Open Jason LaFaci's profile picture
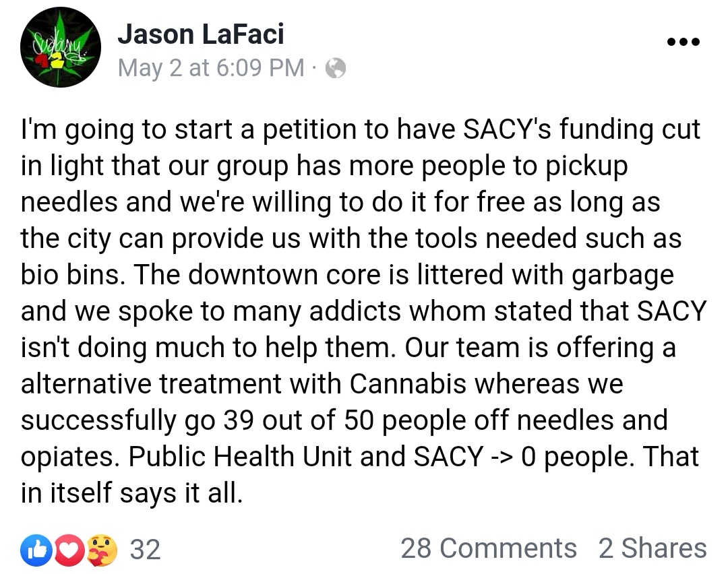This screenshot has height=574, width=728. coord(60,48)
